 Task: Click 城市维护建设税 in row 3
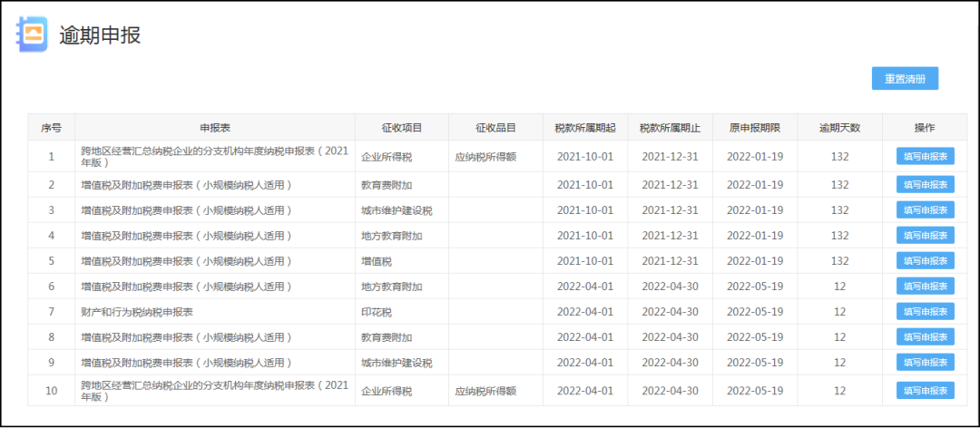397,210
